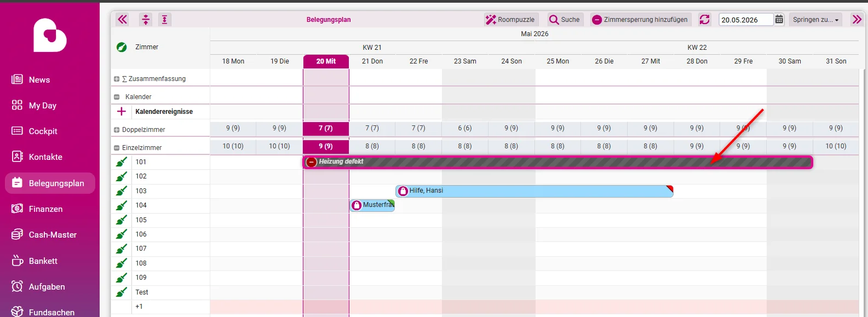Collapse the Kalender section

pos(117,97)
